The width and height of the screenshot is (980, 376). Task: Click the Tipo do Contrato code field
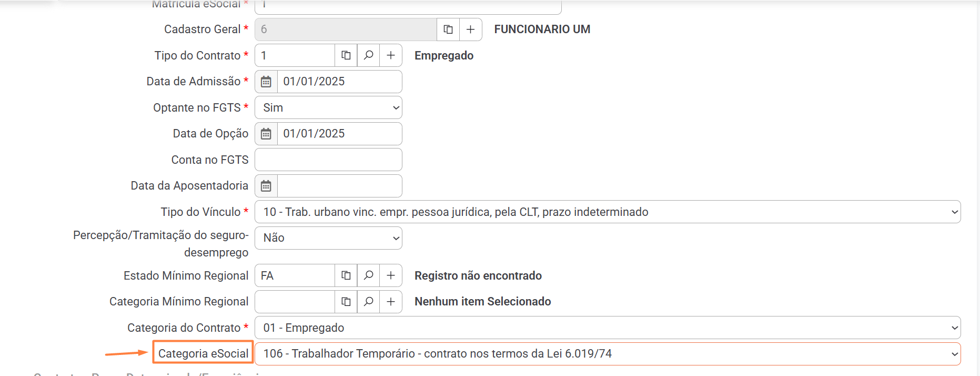pyautogui.click(x=295, y=55)
